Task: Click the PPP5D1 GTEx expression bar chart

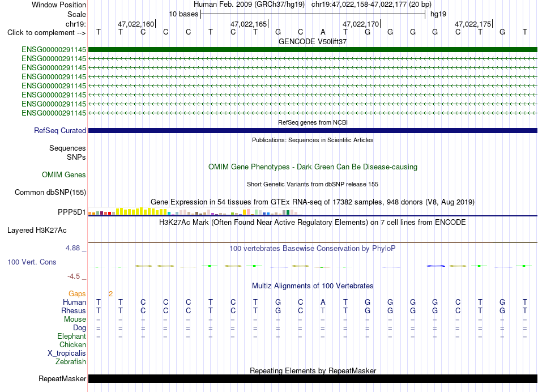Action: pyautogui.click(x=195, y=211)
